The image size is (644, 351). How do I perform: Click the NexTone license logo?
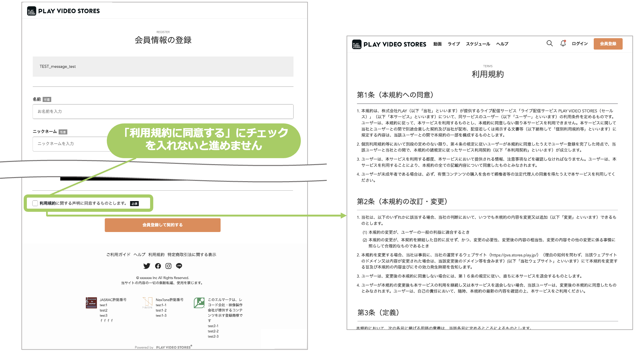pos(147,303)
